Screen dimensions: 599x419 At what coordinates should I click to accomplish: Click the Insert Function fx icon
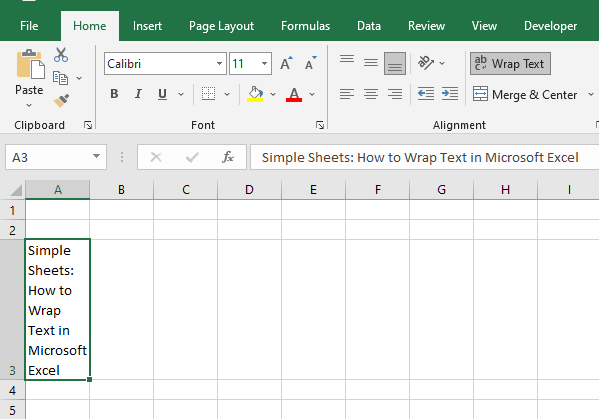(228, 157)
